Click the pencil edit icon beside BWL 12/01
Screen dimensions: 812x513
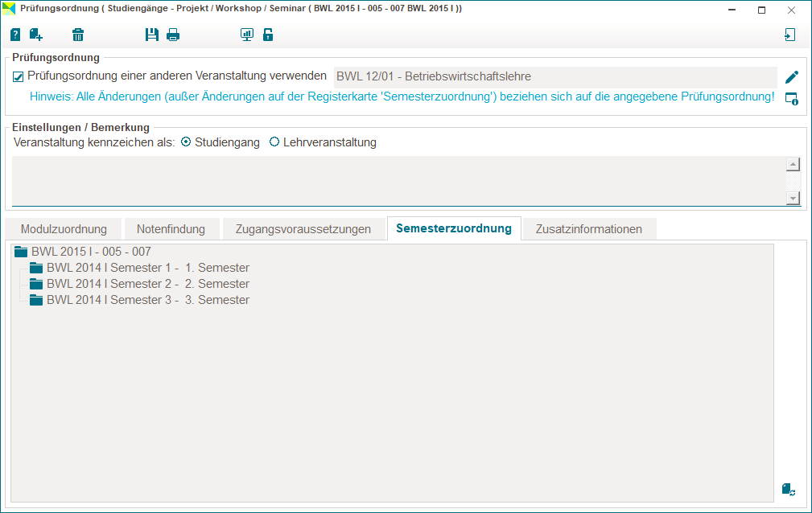[792, 77]
